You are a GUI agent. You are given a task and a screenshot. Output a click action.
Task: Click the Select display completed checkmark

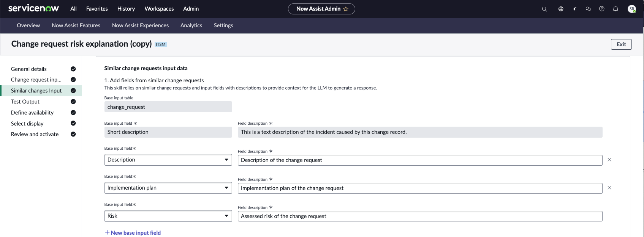(x=73, y=123)
